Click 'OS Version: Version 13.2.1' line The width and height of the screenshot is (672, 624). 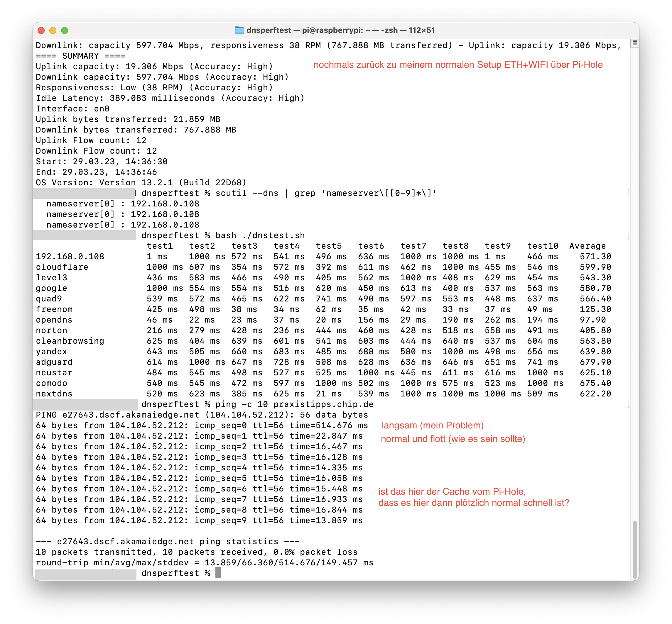pos(141,182)
